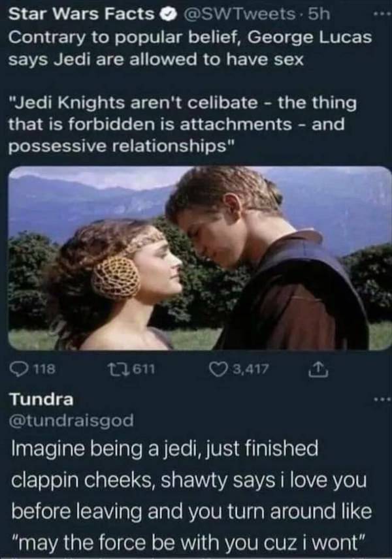View the 3,417 likes count

click(250, 370)
